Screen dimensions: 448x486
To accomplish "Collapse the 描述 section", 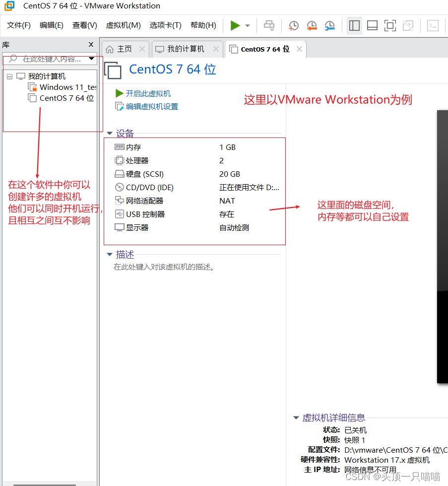I will pos(110,255).
